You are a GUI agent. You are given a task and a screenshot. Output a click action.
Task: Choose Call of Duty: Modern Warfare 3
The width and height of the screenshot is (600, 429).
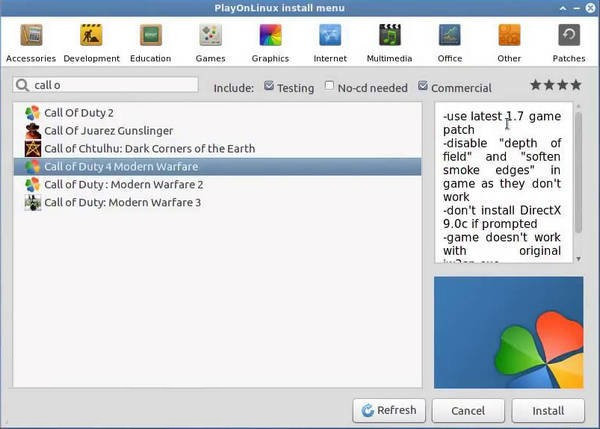122,203
